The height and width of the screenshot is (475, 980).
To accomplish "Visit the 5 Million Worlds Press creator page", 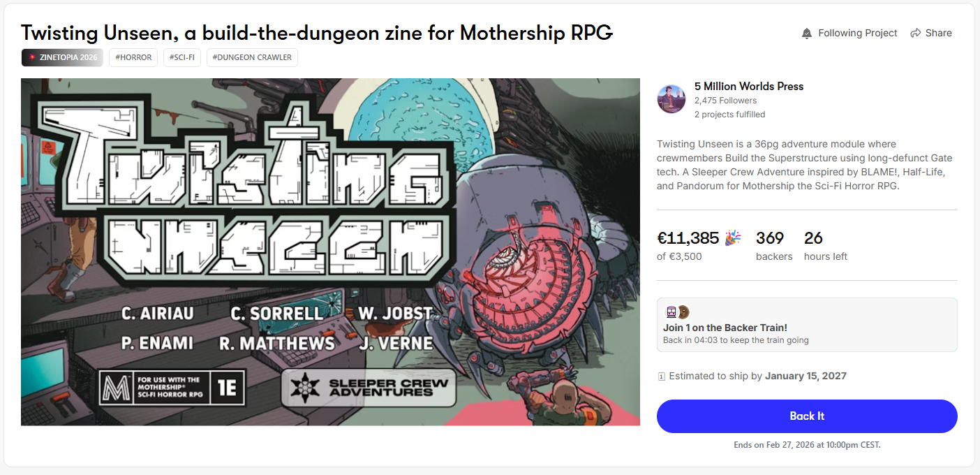I will coord(749,87).
